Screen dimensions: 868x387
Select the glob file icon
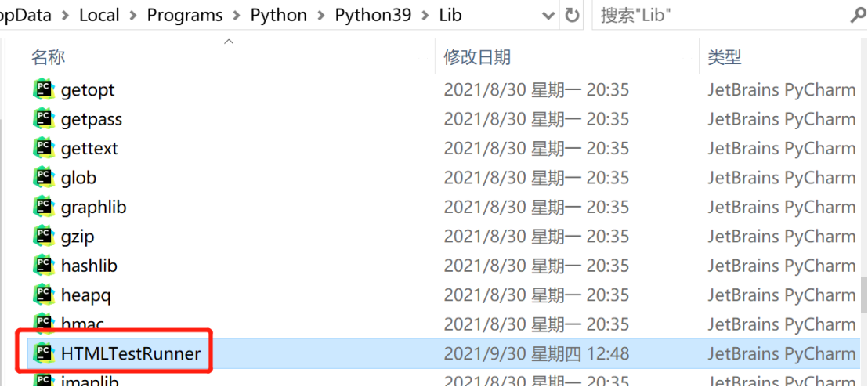tap(45, 177)
